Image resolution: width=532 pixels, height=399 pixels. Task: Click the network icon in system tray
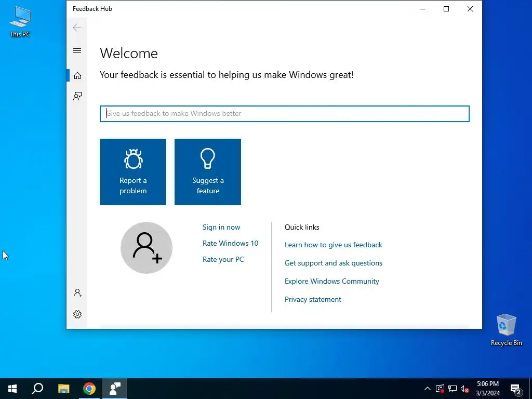coord(453,389)
